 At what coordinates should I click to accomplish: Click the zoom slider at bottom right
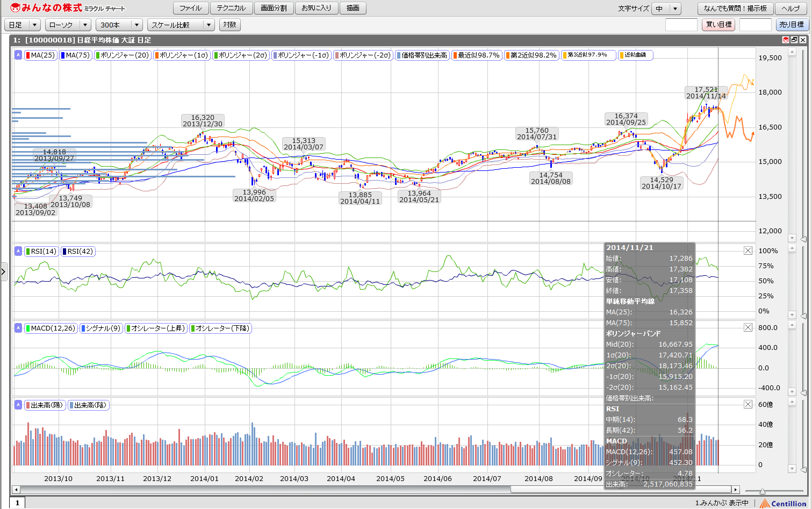(762, 491)
